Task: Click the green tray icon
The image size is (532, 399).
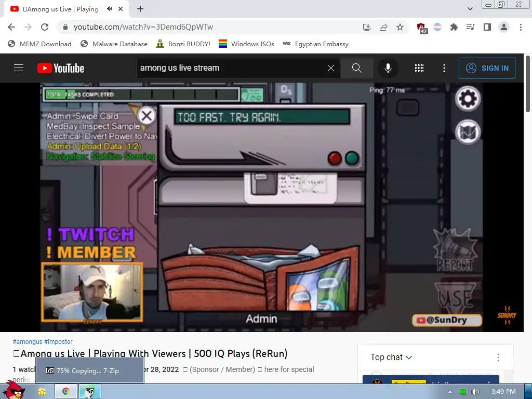Action: click(462, 392)
